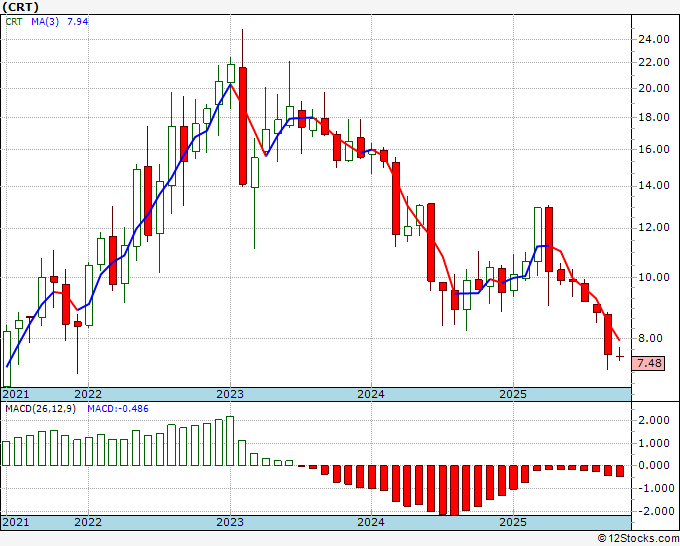Click 2024 on the MACD panel timeline
The width and height of the screenshot is (680, 546).
tap(371, 522)
